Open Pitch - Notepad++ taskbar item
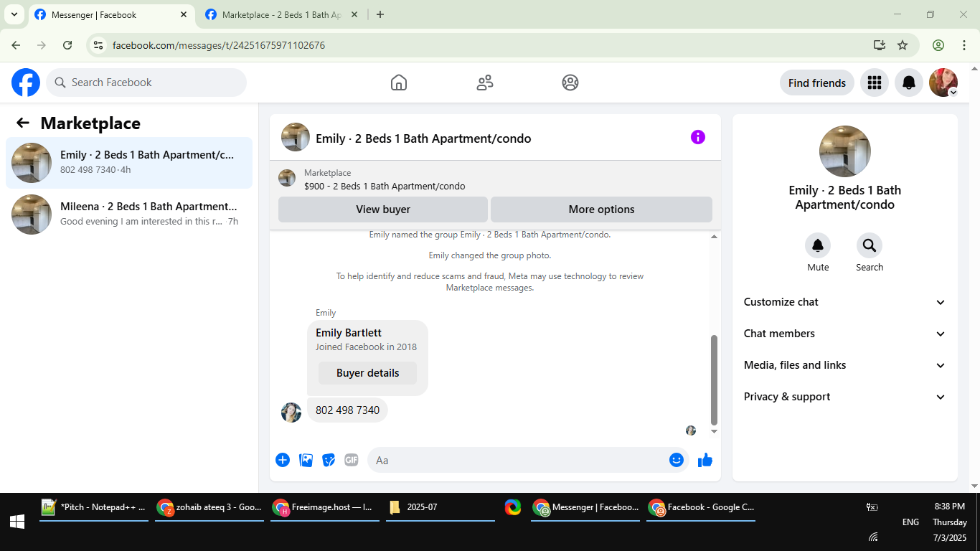 point(94,507)
